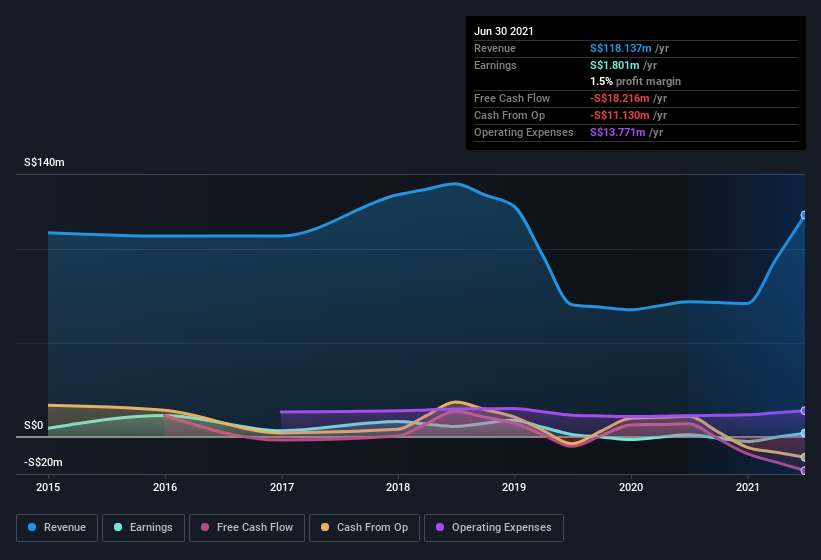The height and width of the screenshot is (560, 821).
Task: Click the -S$18.216m free cash flow value
Action: click(619, 98)
